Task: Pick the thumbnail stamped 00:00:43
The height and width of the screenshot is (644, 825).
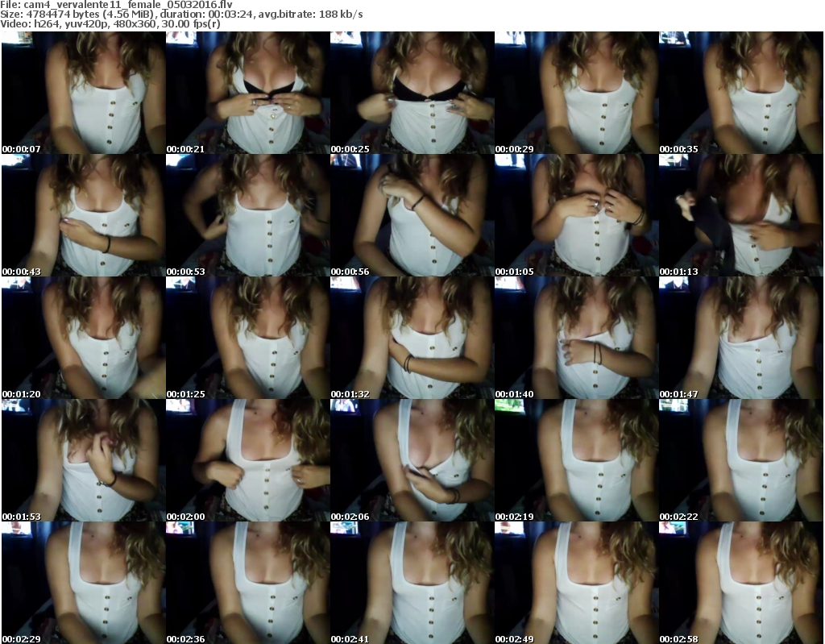Action: click(84, 215)
